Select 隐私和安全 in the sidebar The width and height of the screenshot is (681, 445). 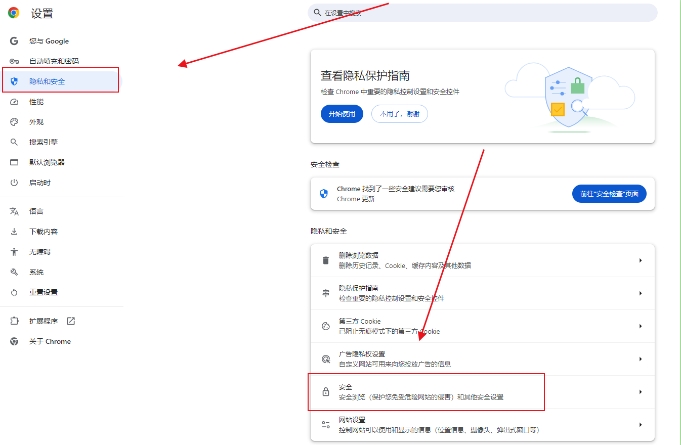tap(60, 81)
